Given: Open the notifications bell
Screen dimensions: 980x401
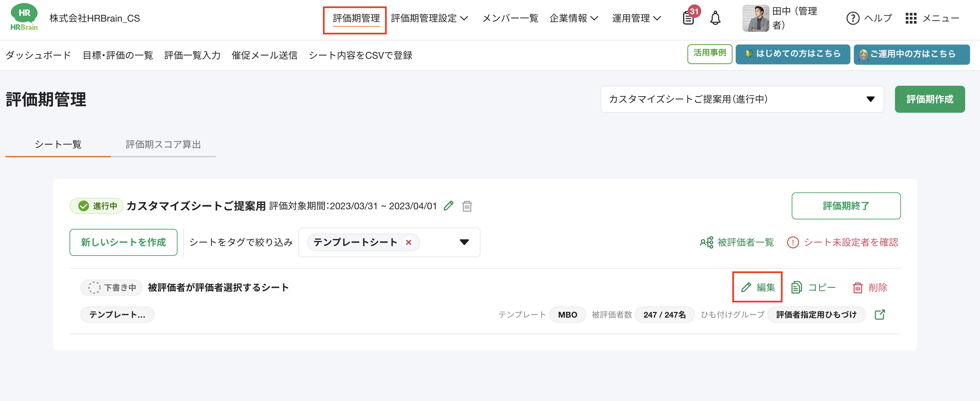Looking at the screenshot, I should pos(715,18).
